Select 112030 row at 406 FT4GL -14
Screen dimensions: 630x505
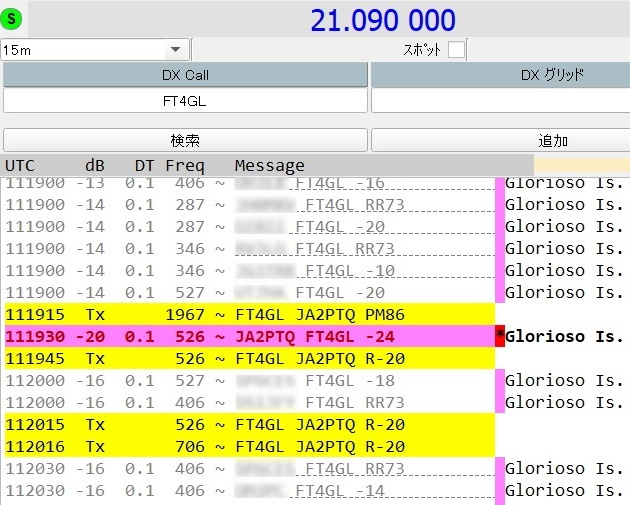pyautogui.click(x=250, y=491)
